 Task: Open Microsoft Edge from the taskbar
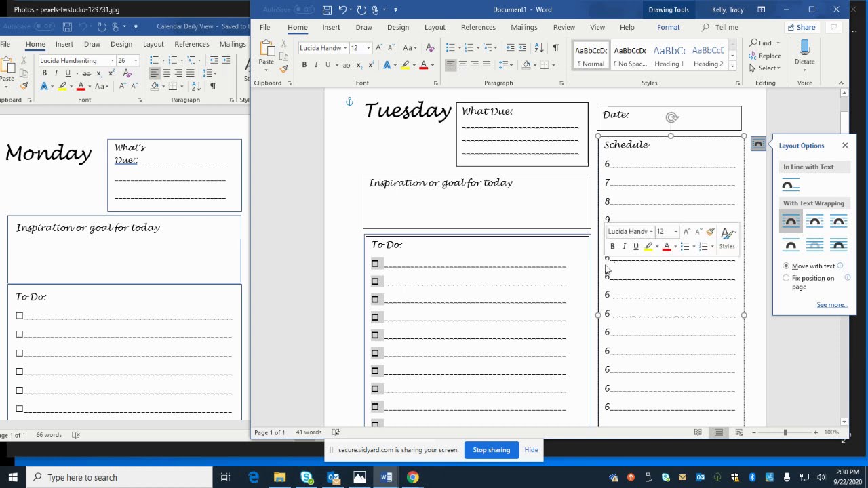(x=254, y=477)
